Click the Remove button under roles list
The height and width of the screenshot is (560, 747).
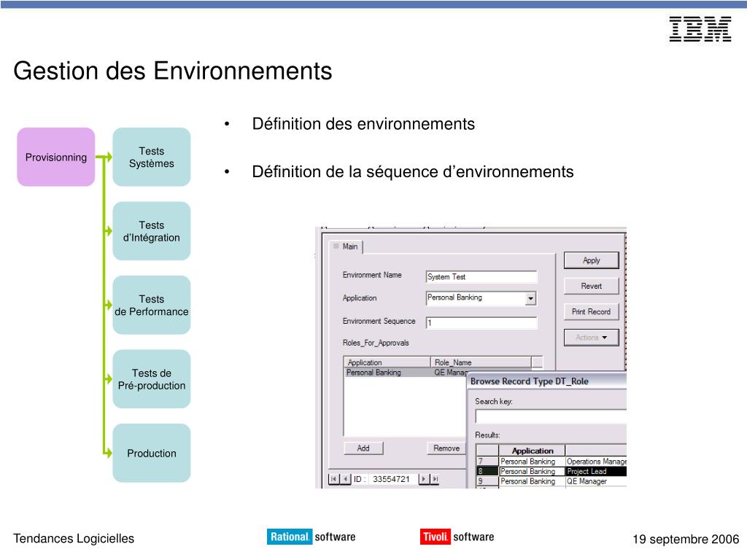point(446,448)
